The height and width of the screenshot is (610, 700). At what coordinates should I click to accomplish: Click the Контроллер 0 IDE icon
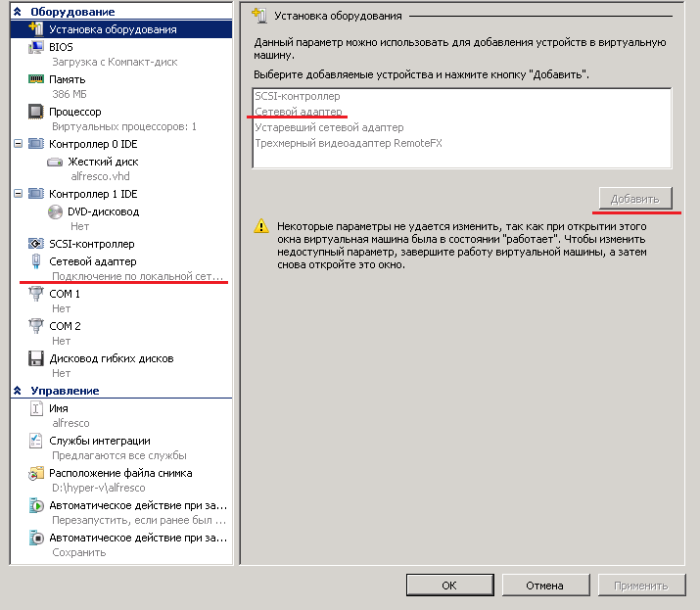point(35,144)
